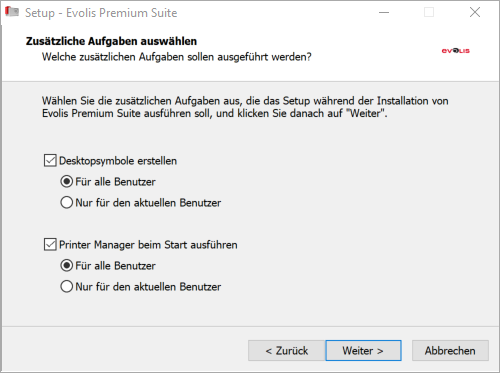Close the Evolis Premium Suite setup window

[x=475, y=13]
